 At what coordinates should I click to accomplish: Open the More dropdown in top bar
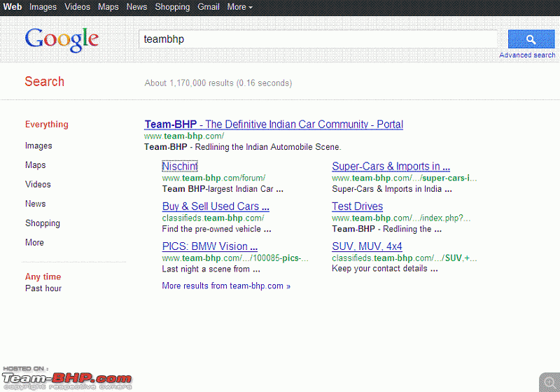pyautogui.click(x=239, y=7)
